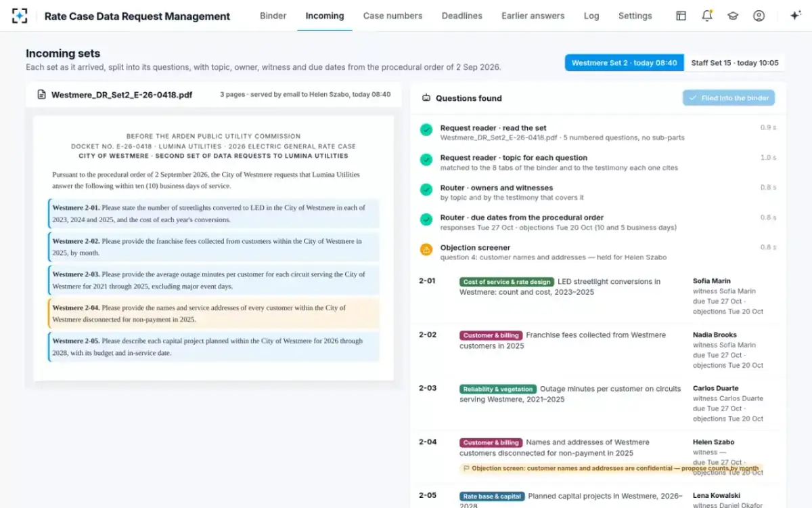Click owner Lena Kowalski on row 2-05
The width and height of the screenshot is (812, 508).
coord(717,496)
